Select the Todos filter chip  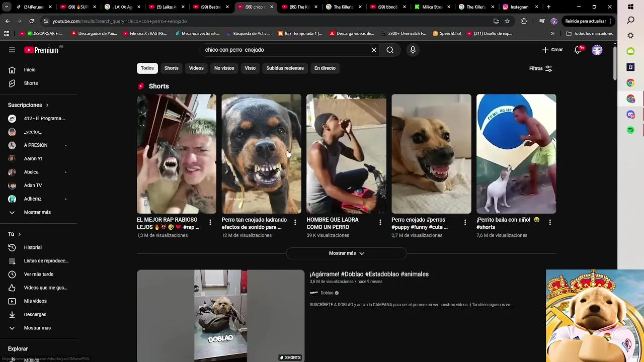tap(147, 68)
